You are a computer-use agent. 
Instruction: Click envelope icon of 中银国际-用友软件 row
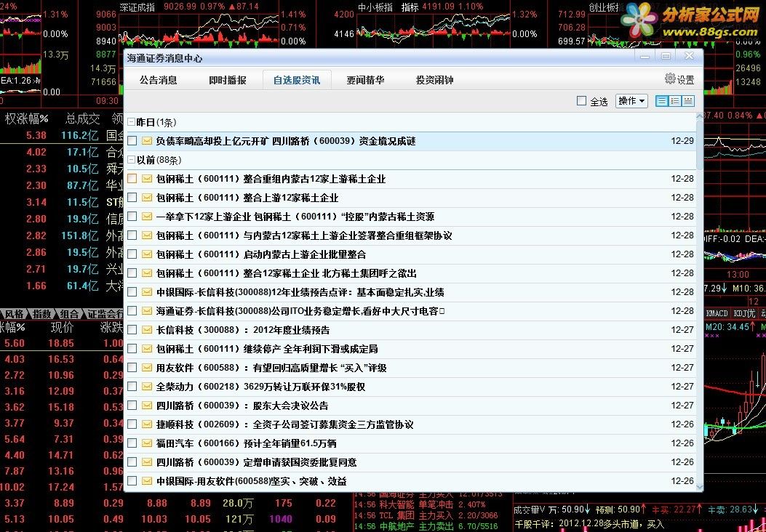[x=147, y=480]
